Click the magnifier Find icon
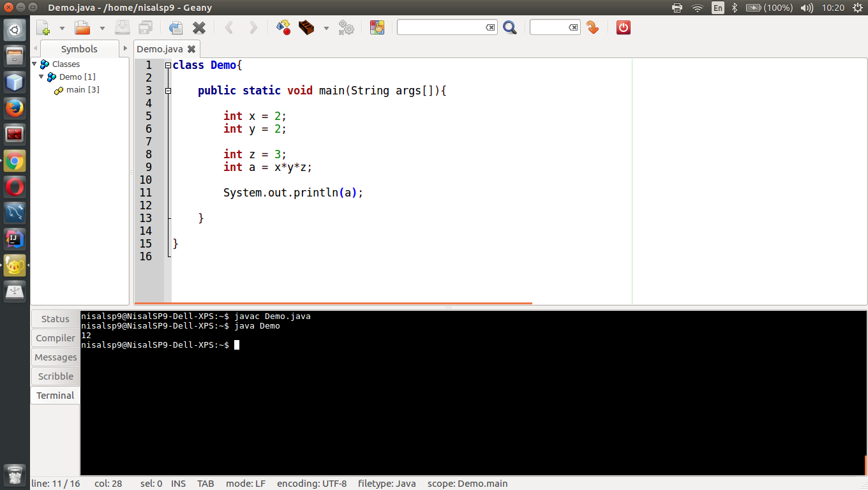The width and height of the screenshot is (868, 490). [x=509, y=27]
